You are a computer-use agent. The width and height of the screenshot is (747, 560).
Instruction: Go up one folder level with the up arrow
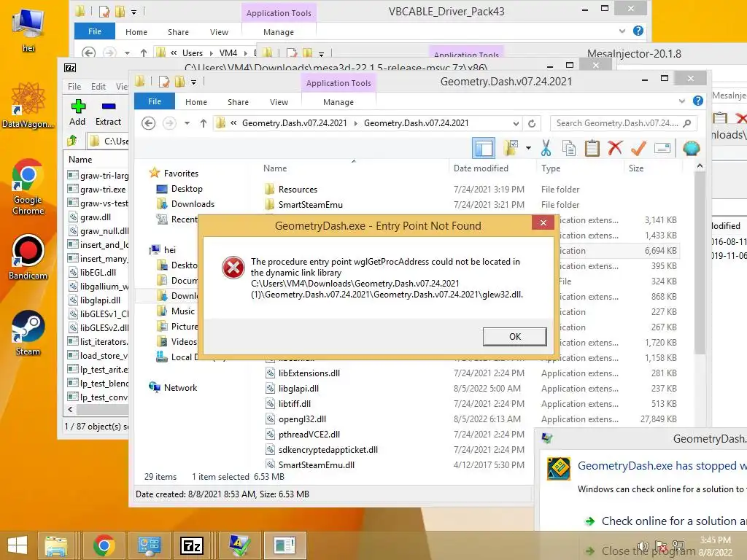point(204,123)
